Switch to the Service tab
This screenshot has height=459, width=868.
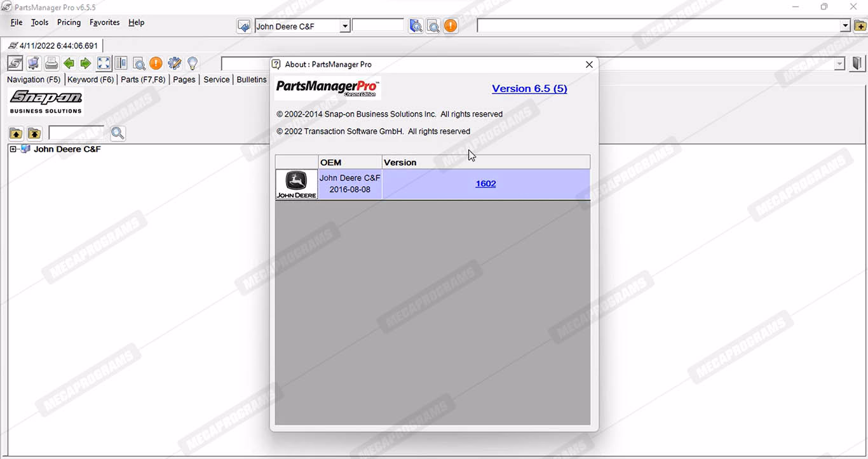(x=216, y=79)
